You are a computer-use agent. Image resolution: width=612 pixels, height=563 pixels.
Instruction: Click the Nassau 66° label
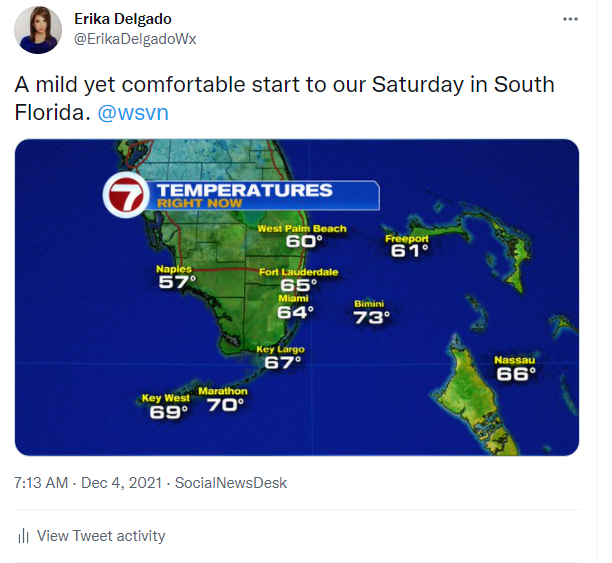point(516,368)
